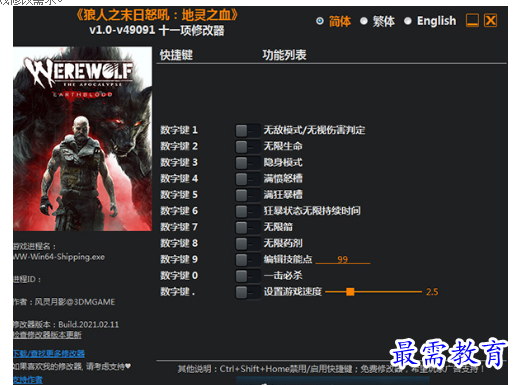Image resolution: width=514 pixels, height=385 pixels.
Task: Click the game speed value 2.5
Action: pyautogui.click(x=432, y=292)
